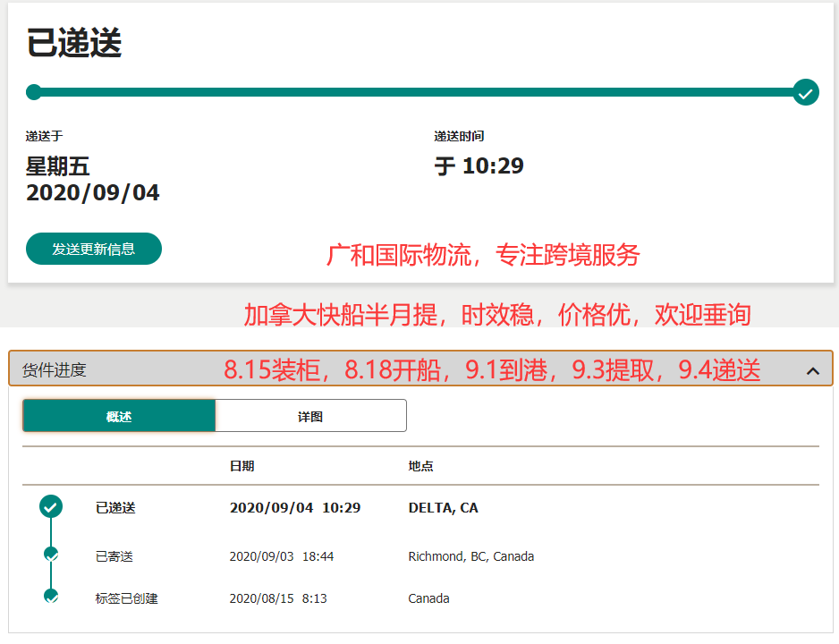Screen dimensions: 839x644
Task: Click the 星期五 delivery day text
Action: [58, 165]
